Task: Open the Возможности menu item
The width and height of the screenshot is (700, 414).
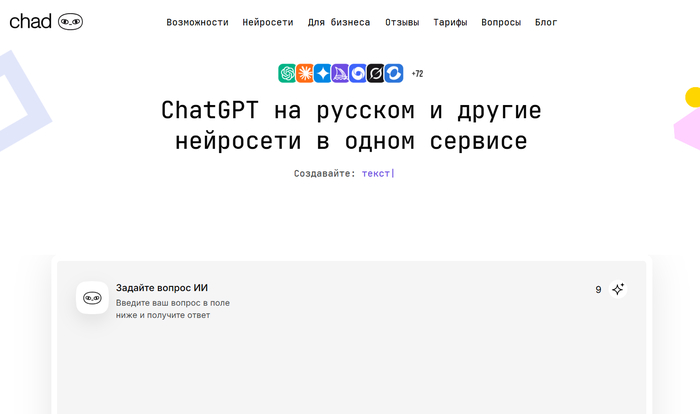Action: 197,22
